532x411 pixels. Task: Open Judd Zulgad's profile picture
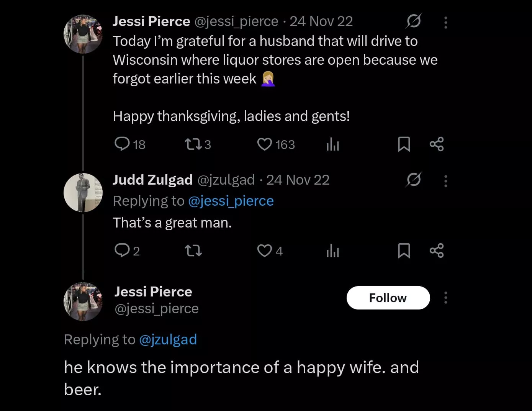coord(83,193)
